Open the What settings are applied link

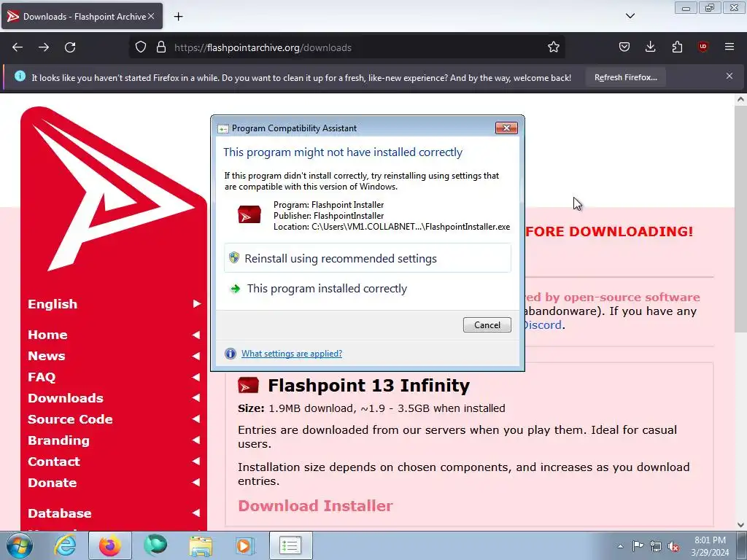(x=292, y=354)
